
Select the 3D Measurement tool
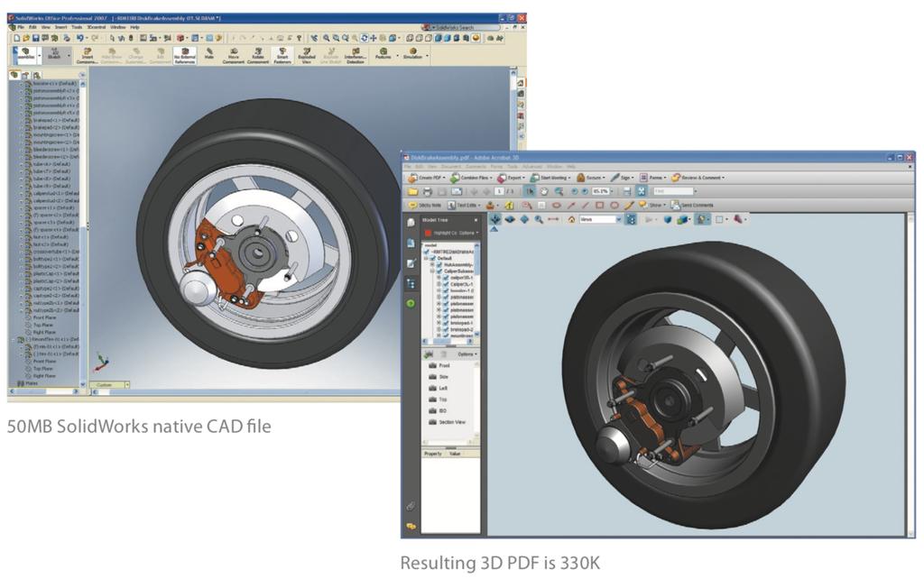click(553, 219)
